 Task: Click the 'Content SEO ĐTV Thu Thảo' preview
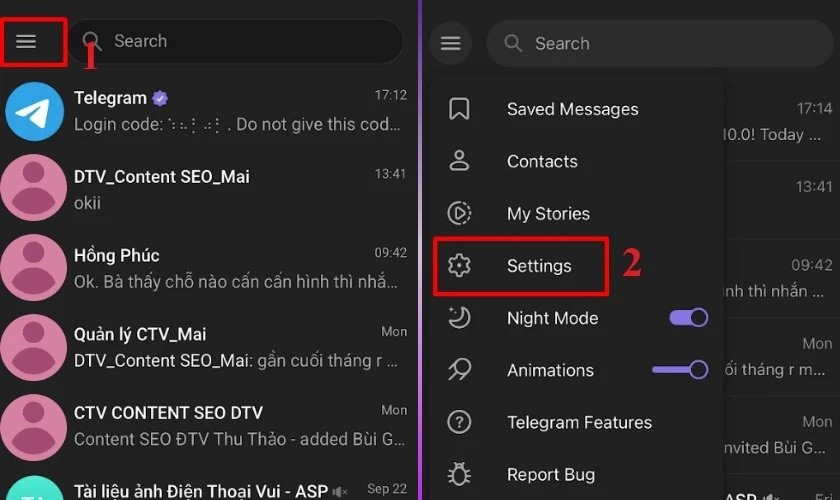(x=239, y=439)
